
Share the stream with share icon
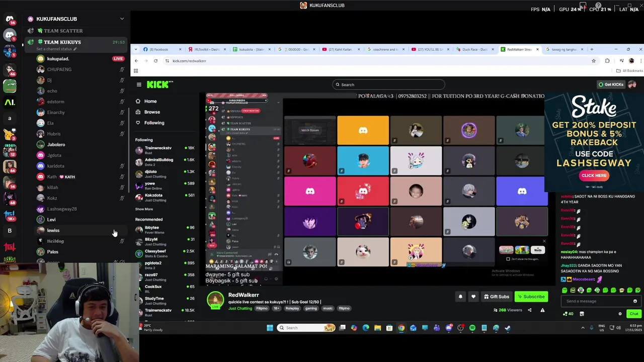[529, 310]
